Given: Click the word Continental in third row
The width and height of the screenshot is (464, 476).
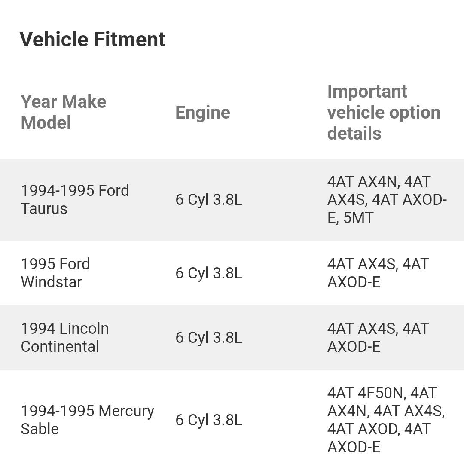Looking at the screenshot, I should coord(60,346).
